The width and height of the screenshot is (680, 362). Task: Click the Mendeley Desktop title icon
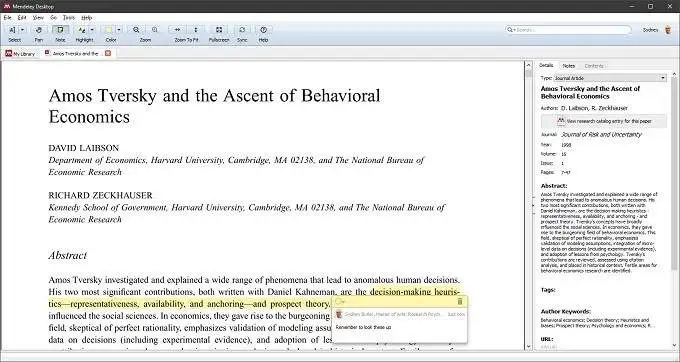coord(6,7)
